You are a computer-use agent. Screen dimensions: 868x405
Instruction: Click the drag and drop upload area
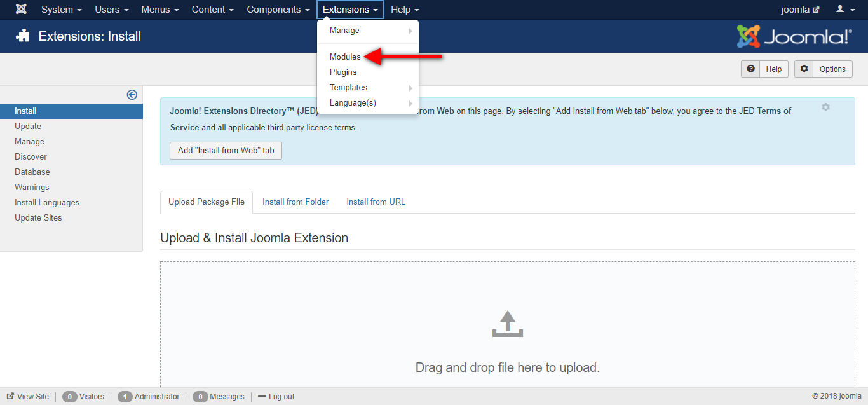(x=507, y=324)
